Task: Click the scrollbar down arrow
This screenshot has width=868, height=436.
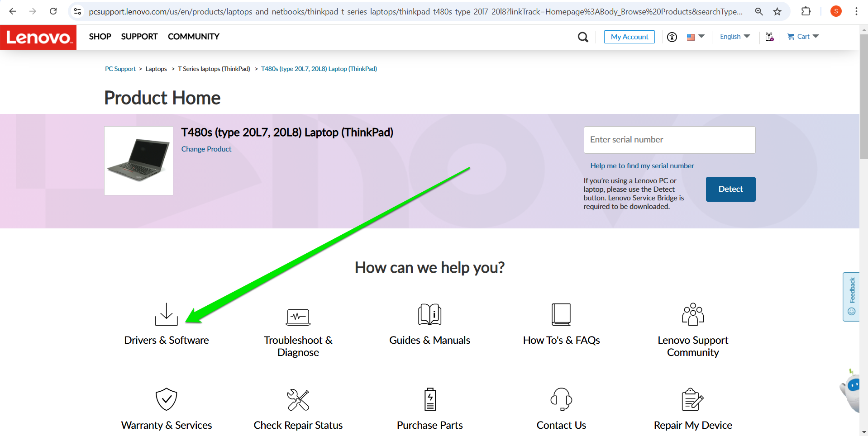Action: coord(864,432)
